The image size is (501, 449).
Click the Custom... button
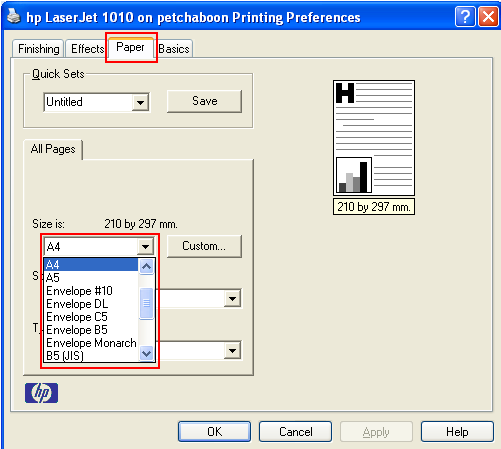(204, 246)
